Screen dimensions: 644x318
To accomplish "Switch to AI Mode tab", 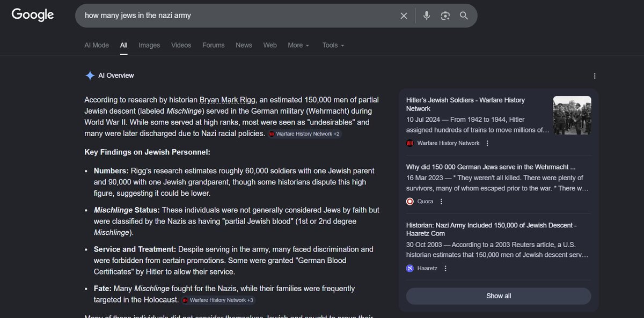I will tap(97, 45).
